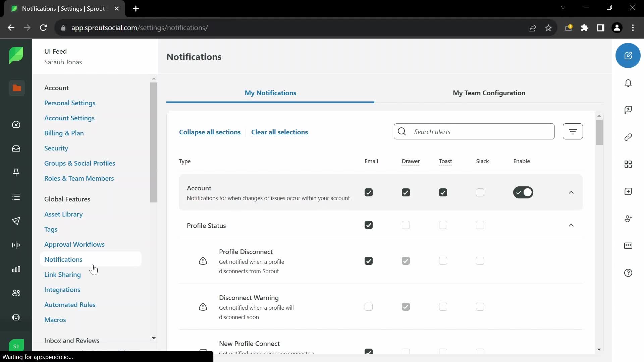This screenshot has height=362, width=644.
Task: Click the Sprout Social home icon
Action: click(x=16, y=55)
